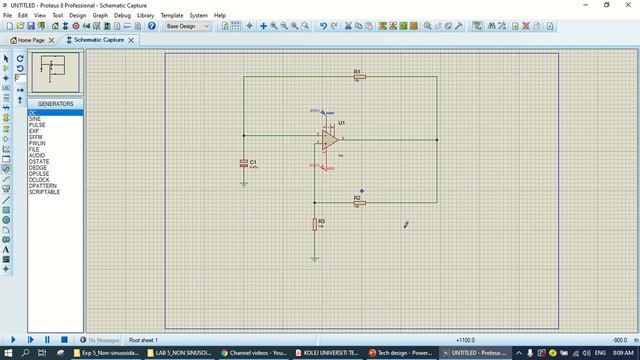This screenshot has height=360, width=640.
Task: Open the Design menu
Action: [78, 15]
